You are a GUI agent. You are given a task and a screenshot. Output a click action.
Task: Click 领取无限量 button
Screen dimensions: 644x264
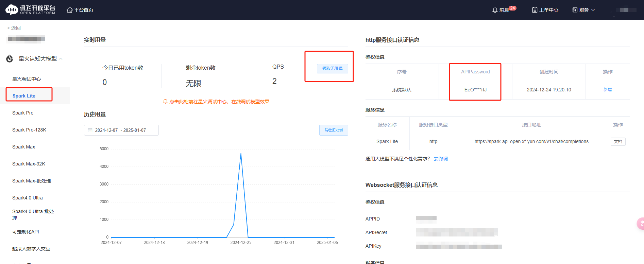[333, 68]
